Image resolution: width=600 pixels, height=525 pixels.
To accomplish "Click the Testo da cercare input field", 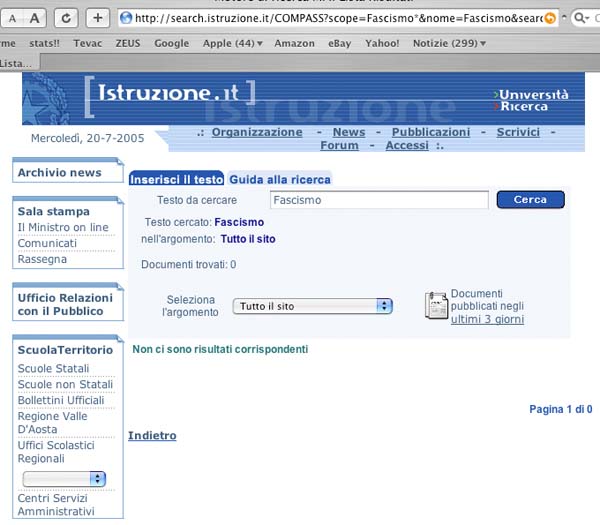I will pyautogui.click(x=379, y=200).
